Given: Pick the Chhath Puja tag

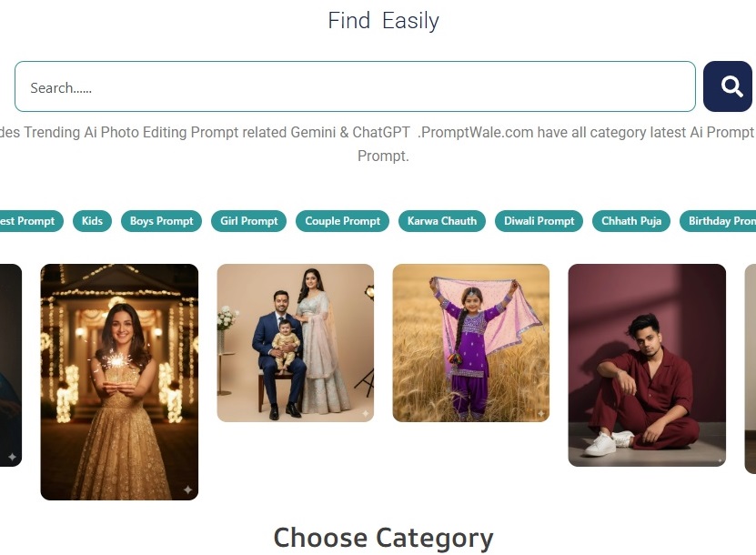Looking at the screenshot, I should click(x=631, y=221).
